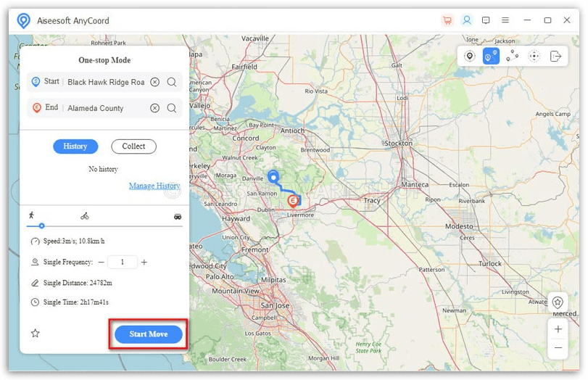The height and width of the screenshot is (380, 588).
Task: Open the Manage History link
Action: click(154, 186)
